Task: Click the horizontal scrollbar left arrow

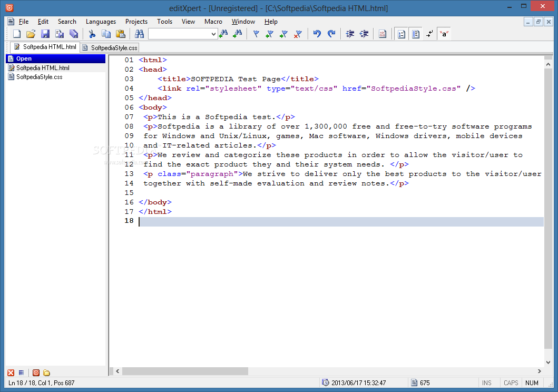Action: (x=118, y=371)
